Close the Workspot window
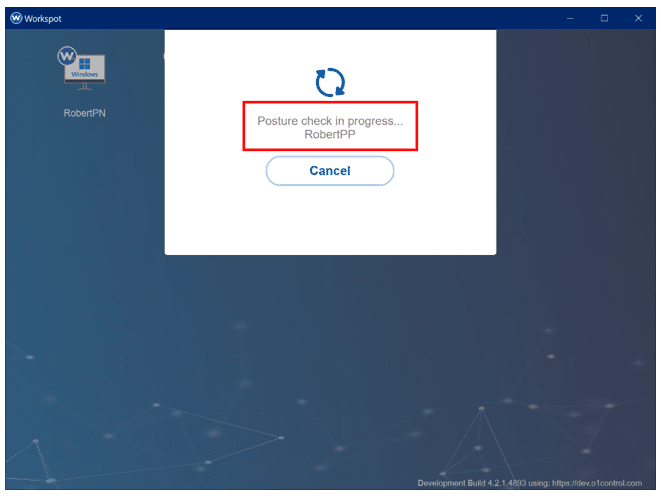The width and height of the screenshot is (661, 496). point(638,18)
